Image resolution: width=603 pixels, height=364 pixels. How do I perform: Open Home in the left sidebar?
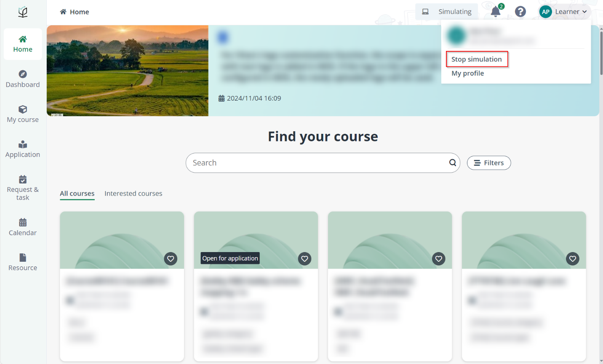click(23, 44)
